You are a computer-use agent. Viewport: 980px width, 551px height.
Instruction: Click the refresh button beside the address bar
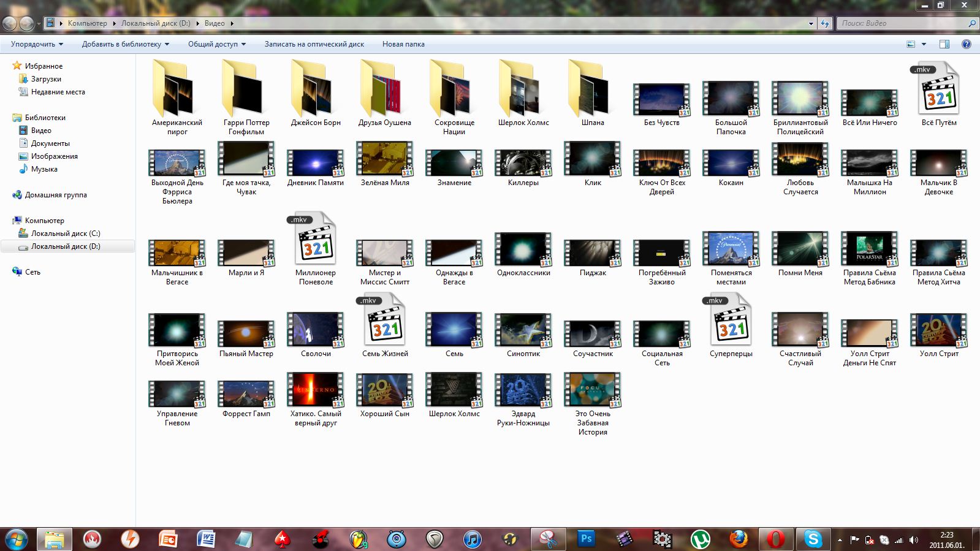[x=825, y=23]
